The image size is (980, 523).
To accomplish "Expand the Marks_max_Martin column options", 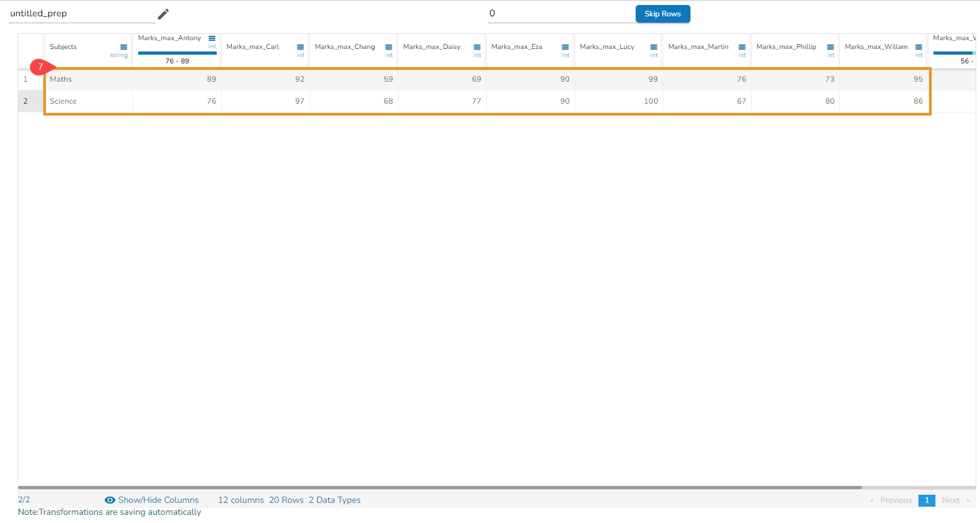I will coord(742,47).
